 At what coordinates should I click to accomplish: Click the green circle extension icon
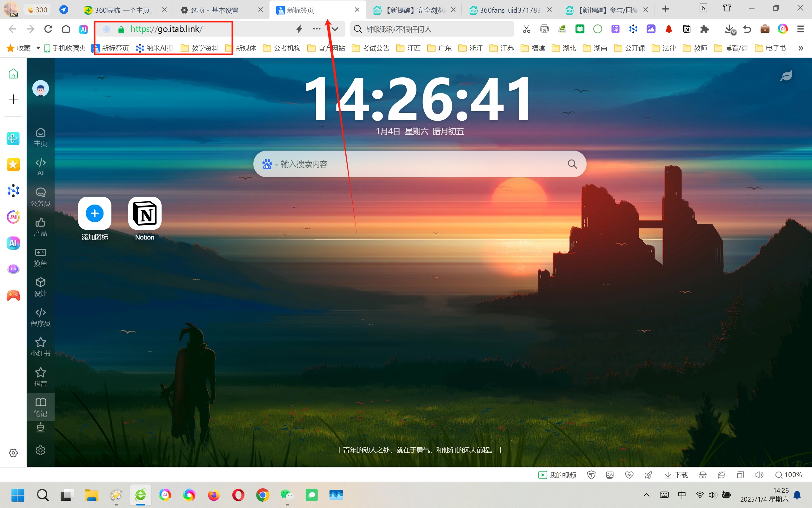coord(597,29)
